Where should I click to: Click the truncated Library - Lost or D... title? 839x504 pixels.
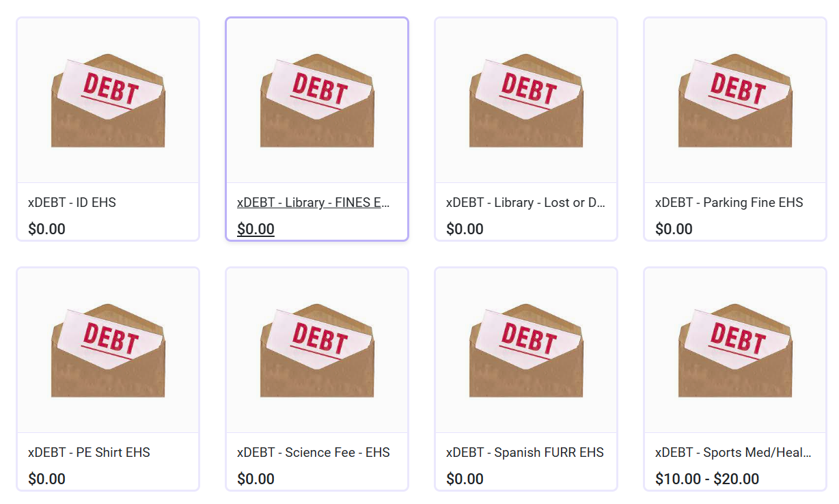pyautogui.click(x=525, y=202)
